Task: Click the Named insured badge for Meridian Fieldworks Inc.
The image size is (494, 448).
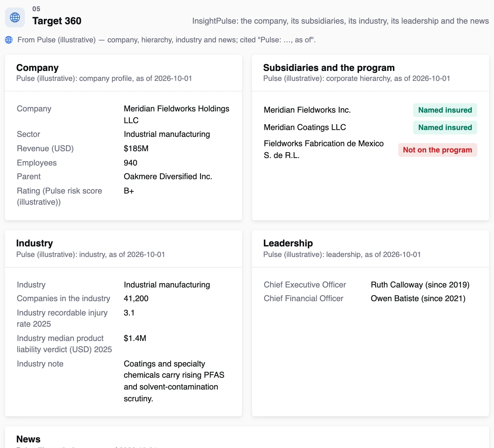Action: tap(445, 110)
